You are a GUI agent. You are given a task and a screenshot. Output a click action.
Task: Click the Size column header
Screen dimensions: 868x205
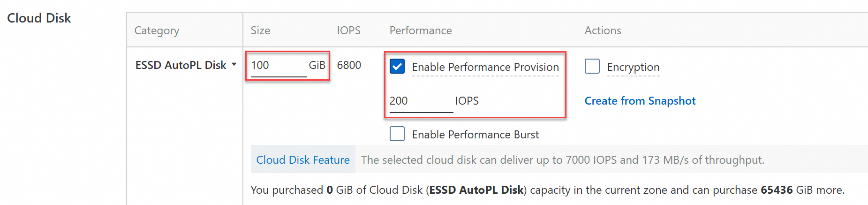[x=260, y=30]
